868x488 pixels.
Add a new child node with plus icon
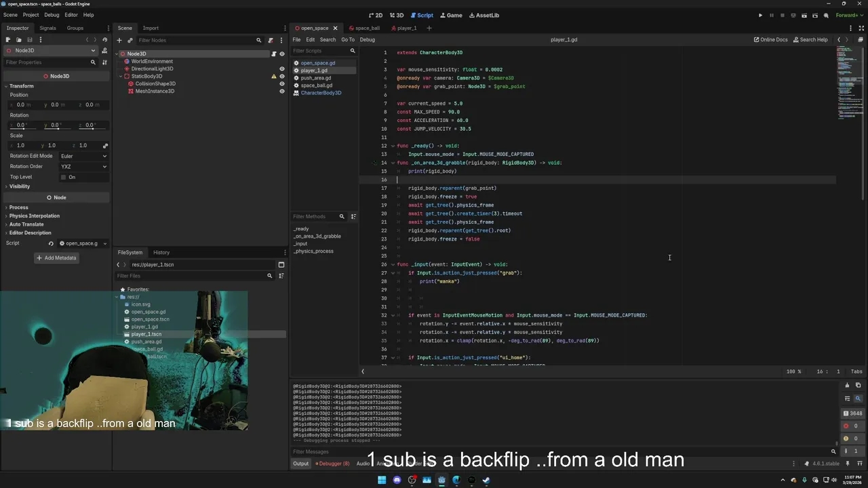pos(119,40)
